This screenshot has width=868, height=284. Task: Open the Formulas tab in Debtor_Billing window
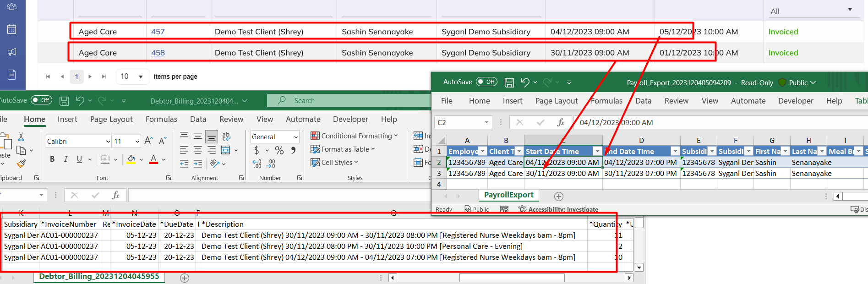click(x=161, y=119)
